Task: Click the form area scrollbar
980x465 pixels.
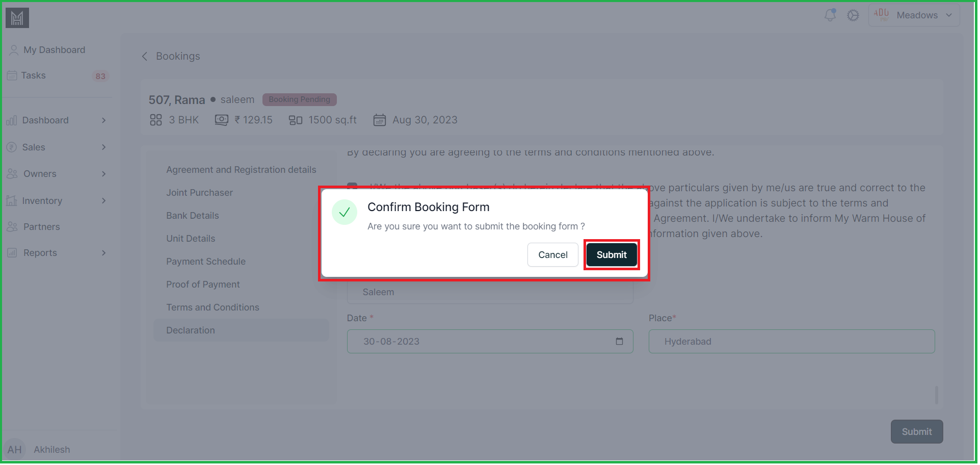Action: point(937,395)
